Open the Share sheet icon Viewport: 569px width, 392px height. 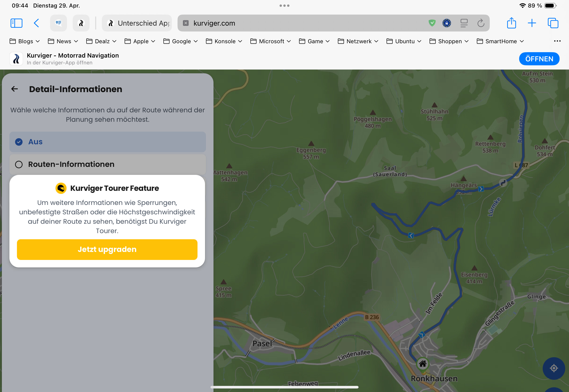click(x=511, y=23)
